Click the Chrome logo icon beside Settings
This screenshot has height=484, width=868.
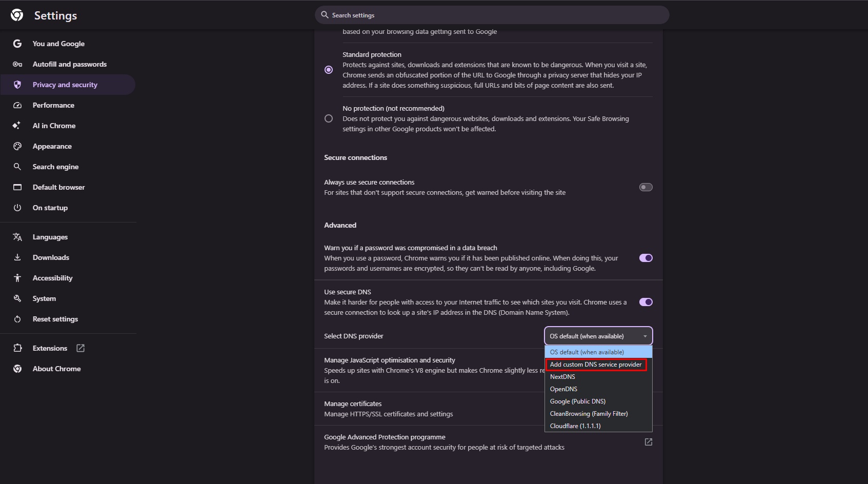pyautogui.click(x=17, y=15)
